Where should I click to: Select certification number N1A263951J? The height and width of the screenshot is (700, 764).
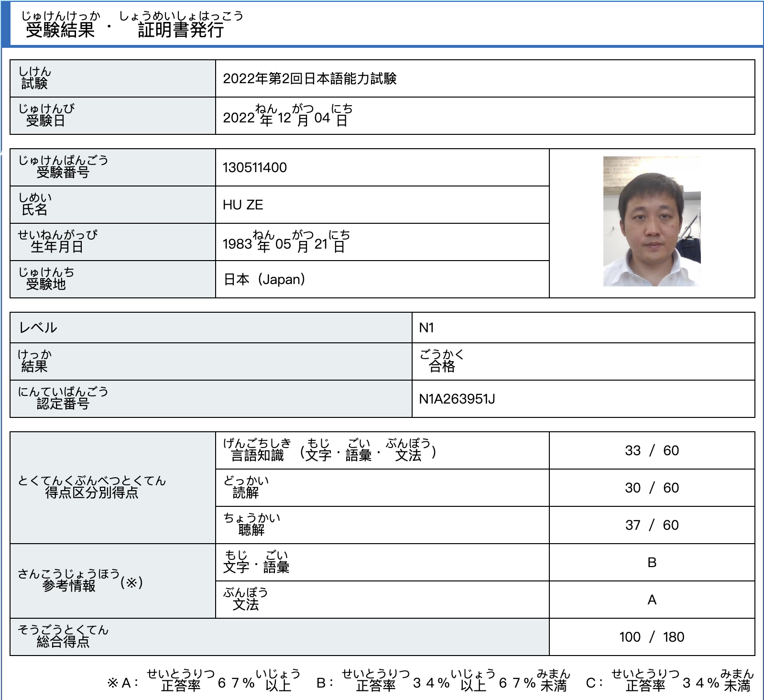tap(457, 399)
